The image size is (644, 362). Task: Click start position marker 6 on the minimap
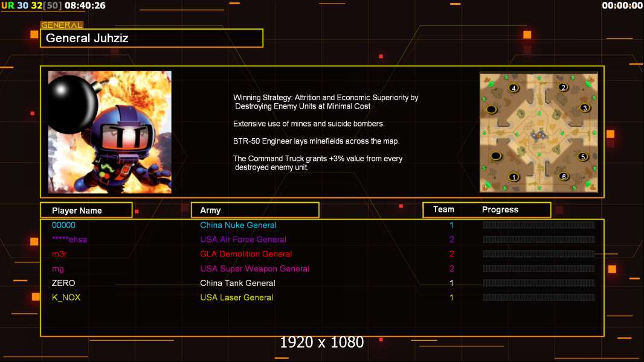pos(564,176)
